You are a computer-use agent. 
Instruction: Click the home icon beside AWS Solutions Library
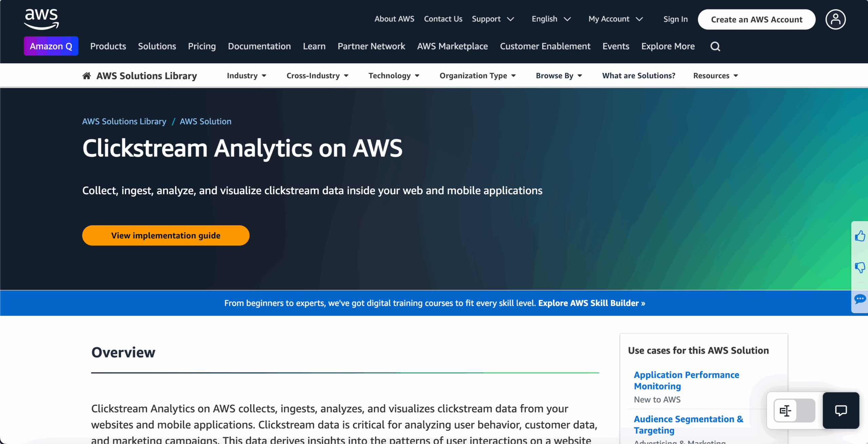87,76
